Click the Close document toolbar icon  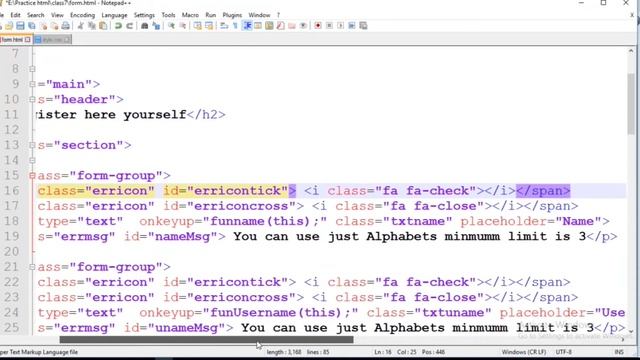coord(43,26)
